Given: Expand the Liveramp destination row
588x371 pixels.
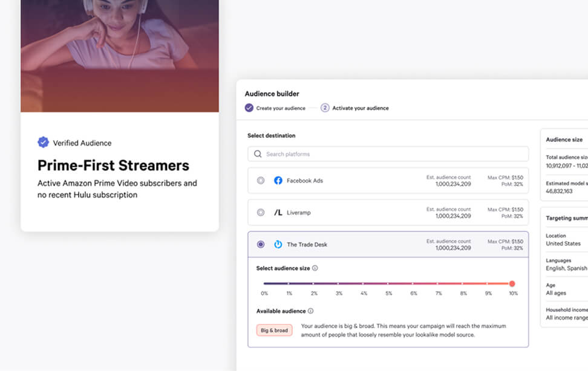Looking at the screenshot, I should (387, 212).
